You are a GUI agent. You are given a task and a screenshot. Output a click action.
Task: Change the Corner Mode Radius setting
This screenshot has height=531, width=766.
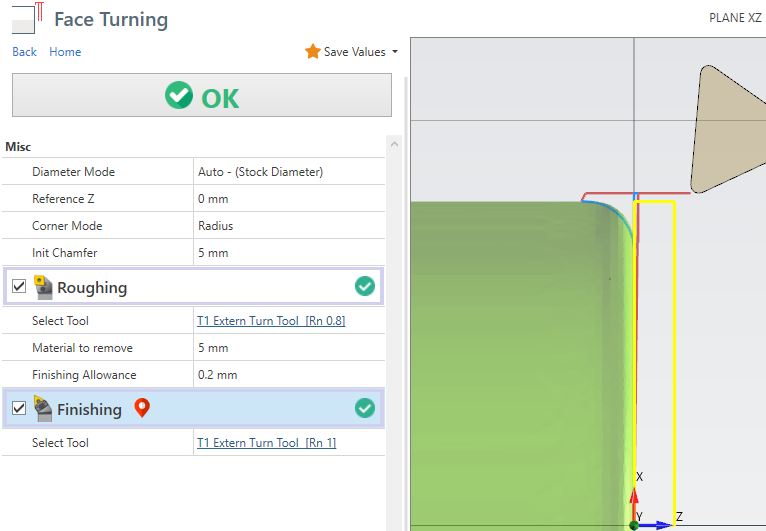pos(290,226)
